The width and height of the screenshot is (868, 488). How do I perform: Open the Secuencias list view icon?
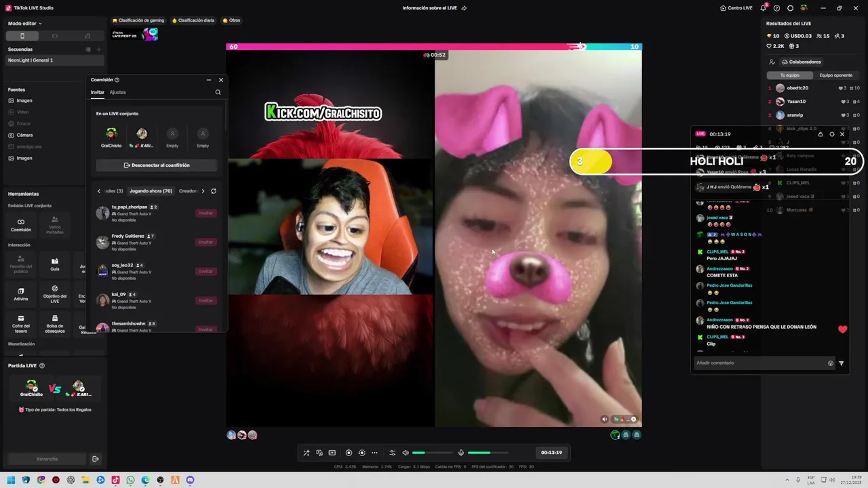(88, 49)
